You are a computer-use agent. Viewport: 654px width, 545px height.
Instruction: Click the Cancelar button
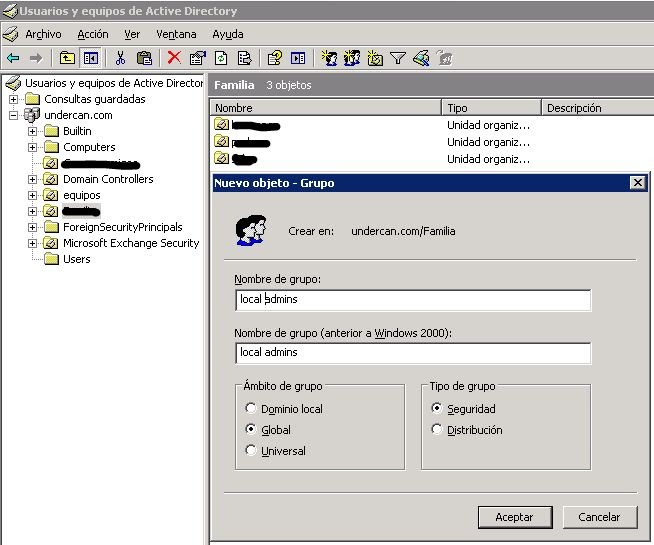pos(600,517)
